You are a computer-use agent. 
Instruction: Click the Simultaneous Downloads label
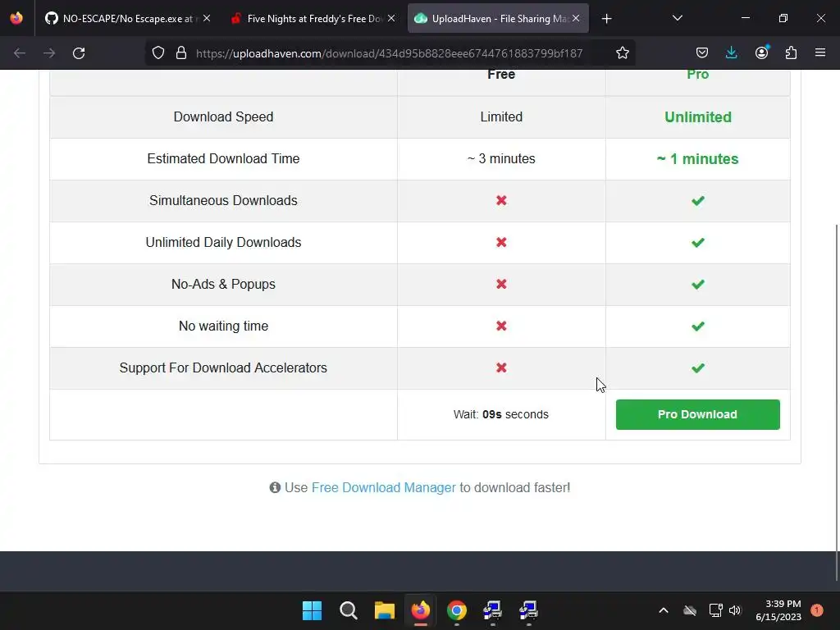coord(223,200)
